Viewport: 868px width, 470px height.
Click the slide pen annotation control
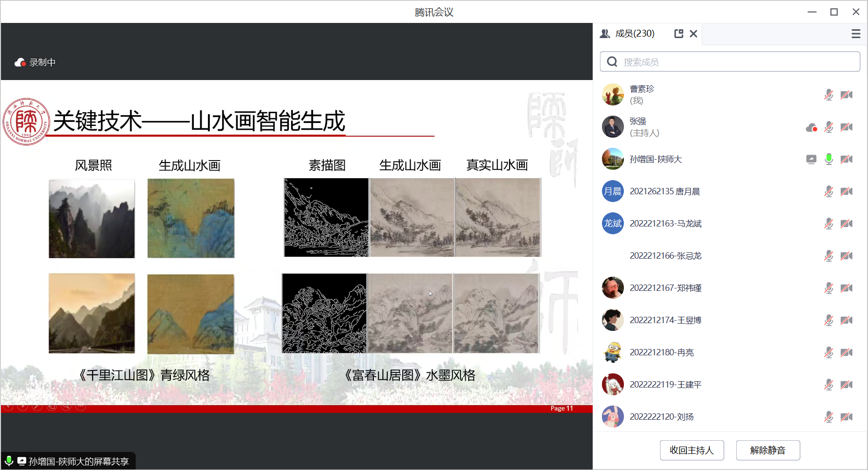[x=37, y=406]
